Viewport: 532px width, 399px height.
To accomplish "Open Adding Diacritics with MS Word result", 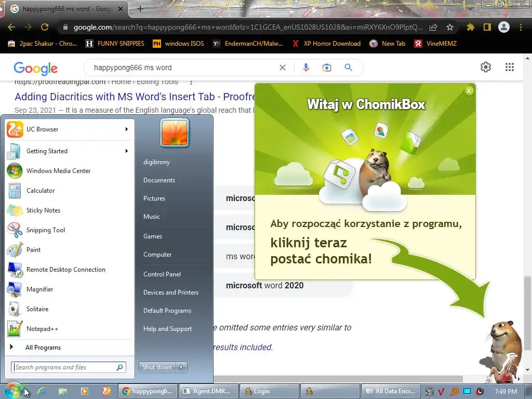I will click(x=135, y=97).
